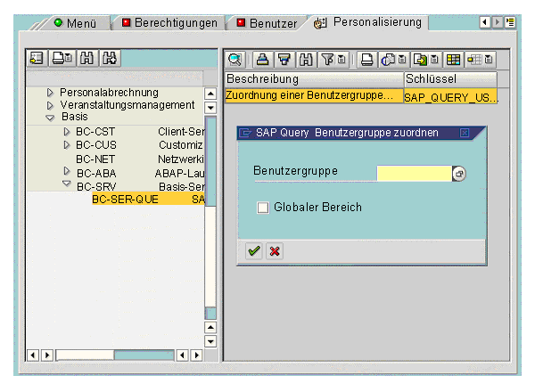Sort the list descending

284,60
